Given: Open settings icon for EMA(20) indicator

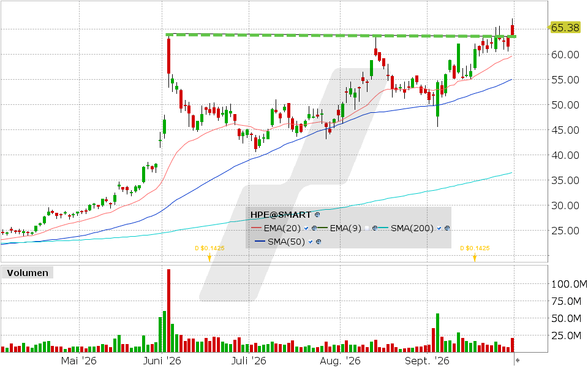Looking at the screenshot, I should (x=314, y=228).
